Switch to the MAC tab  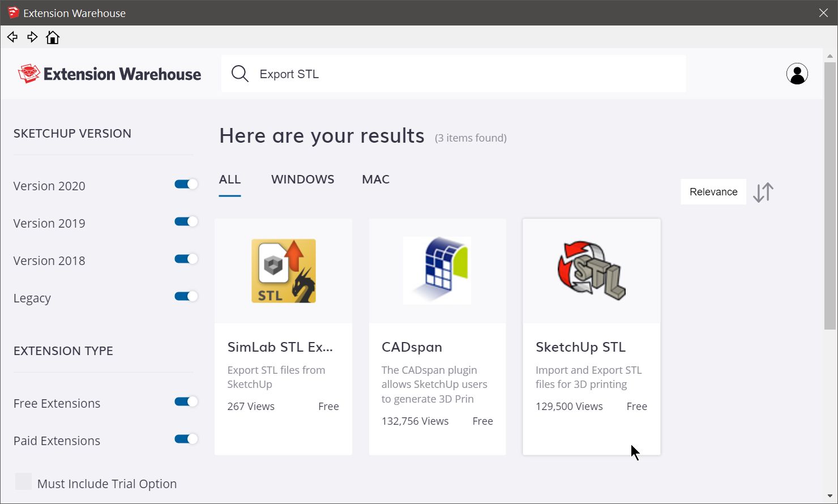(x=376, y=180)
